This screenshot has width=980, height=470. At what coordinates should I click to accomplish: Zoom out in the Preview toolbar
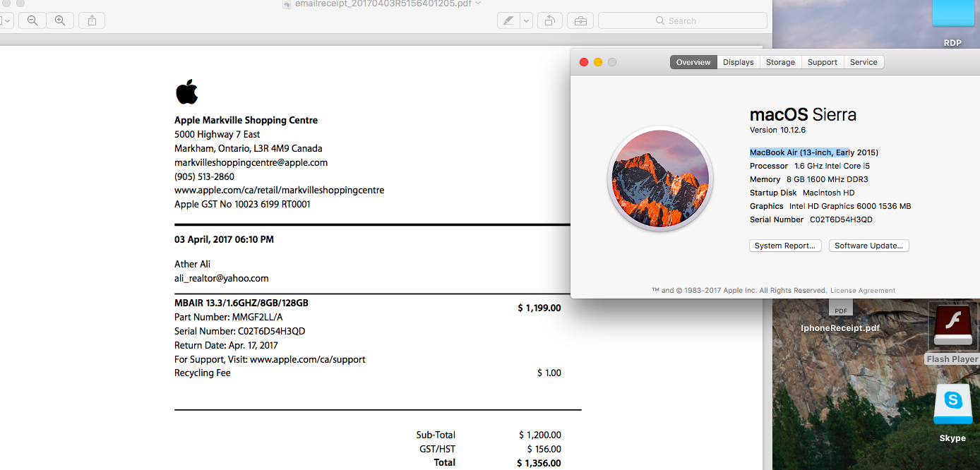[x=32, y=21]
